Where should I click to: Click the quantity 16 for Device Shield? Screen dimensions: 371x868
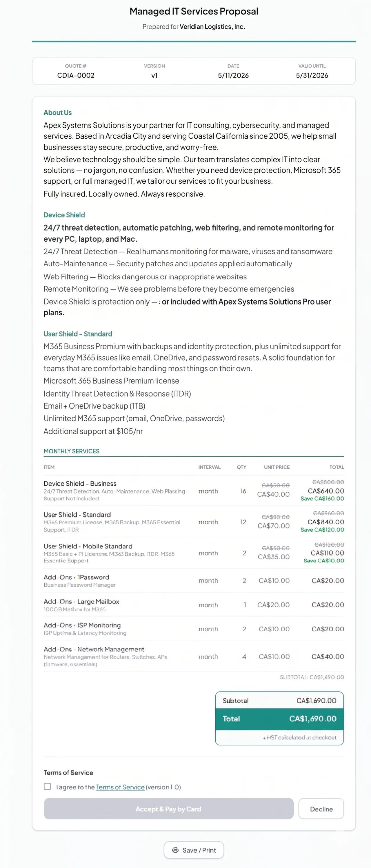click(x=243, y=491)
